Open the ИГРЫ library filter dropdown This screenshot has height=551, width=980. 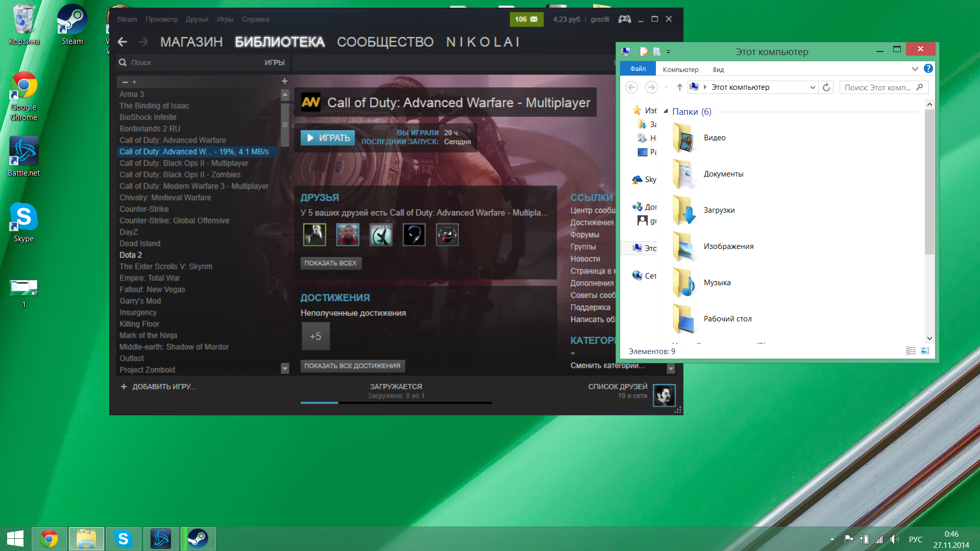click(274, 62)
